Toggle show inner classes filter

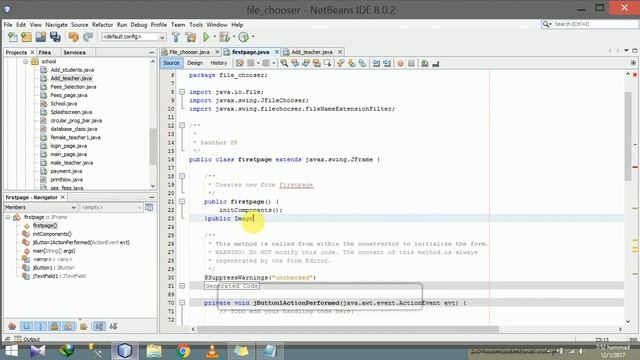click(69, 326)
